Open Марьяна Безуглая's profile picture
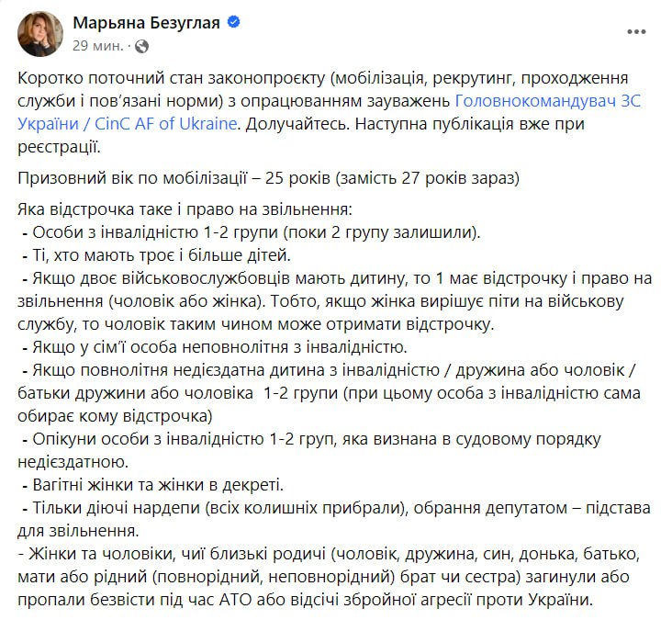 pos(39,34)
